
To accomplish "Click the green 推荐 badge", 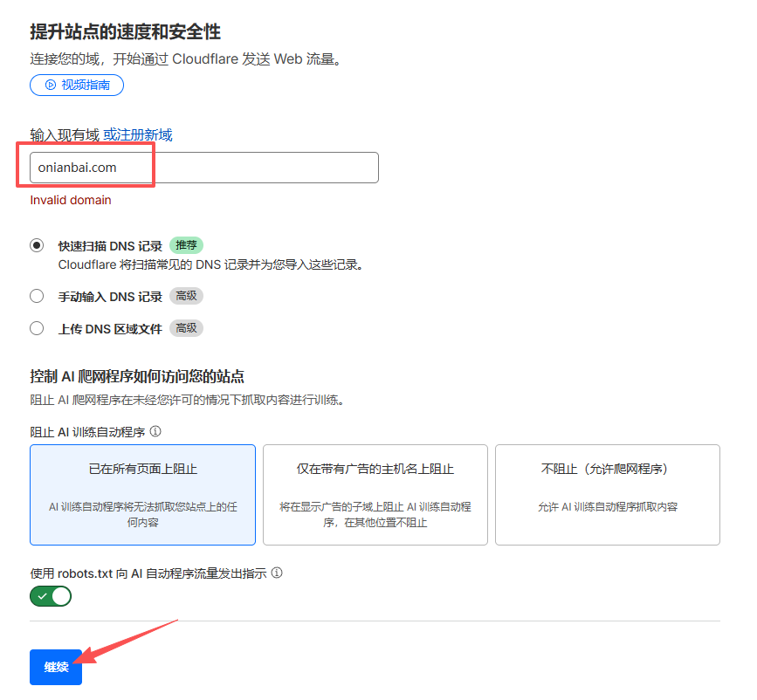I will tap(186, 246).
